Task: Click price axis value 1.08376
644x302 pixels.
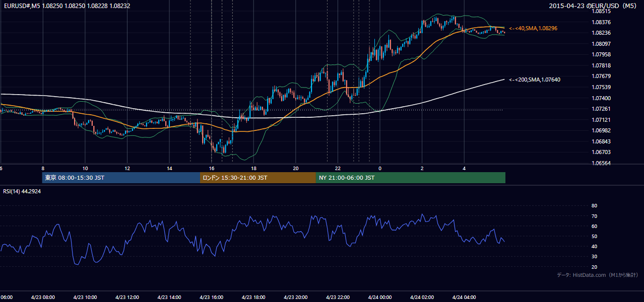Action: pos(601,22)
